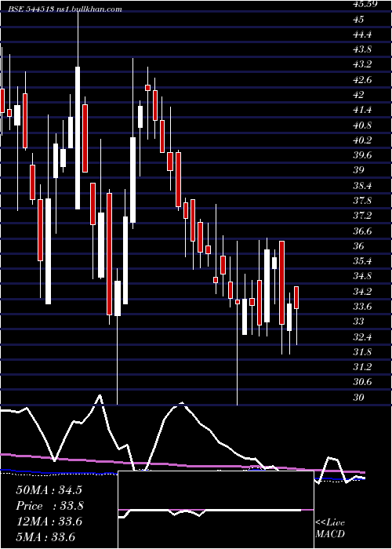This screenshot has height=549, width=392.
Task: Click the 33.6 price axis label
Action: point(362,307)
